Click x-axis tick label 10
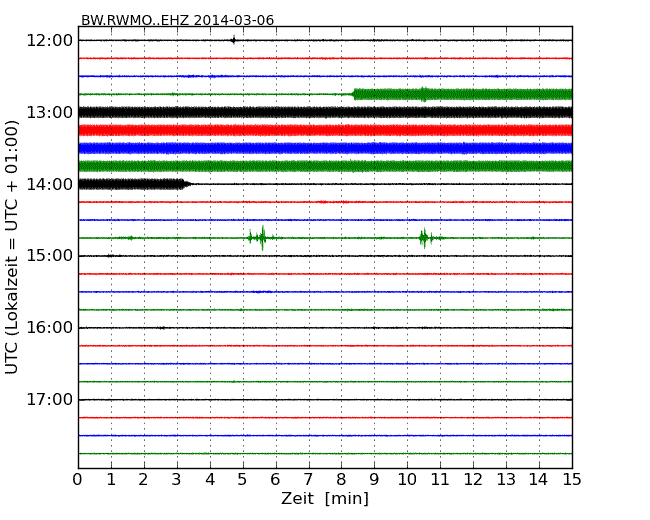 [407, 480]
